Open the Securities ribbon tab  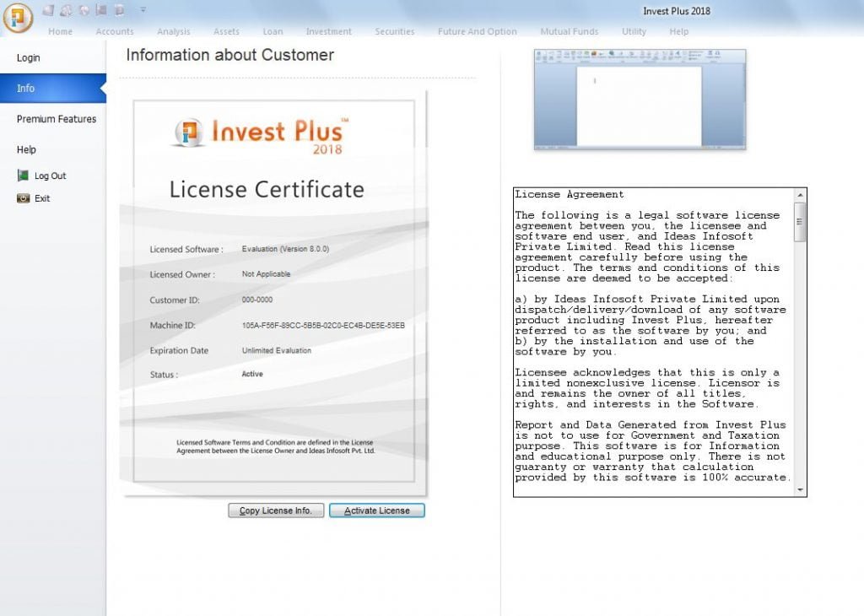click(x=395, y=31)
